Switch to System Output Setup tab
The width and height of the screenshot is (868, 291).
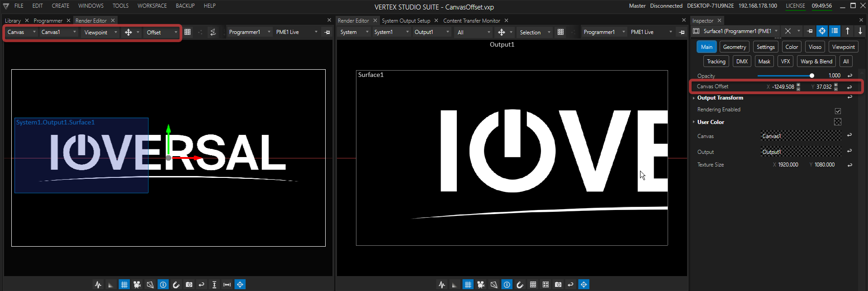tap(406, 21)
